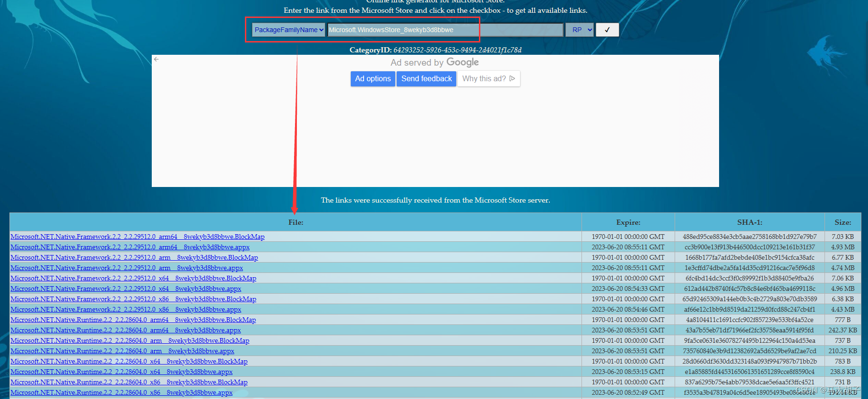Image resolution: width=868 pixels, height=399 pixels.
Task: Download Native.Runtime 28604.0 arm appx link
Action: 122,351
